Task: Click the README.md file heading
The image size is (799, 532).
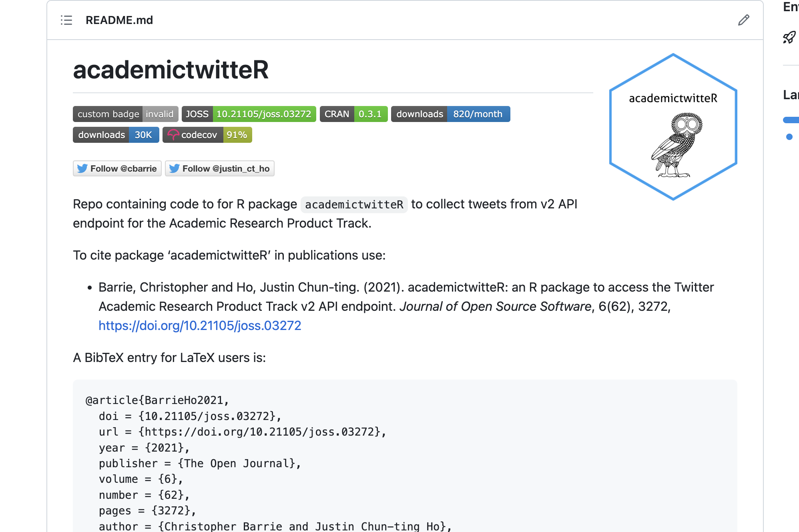Action: (119, 20)
